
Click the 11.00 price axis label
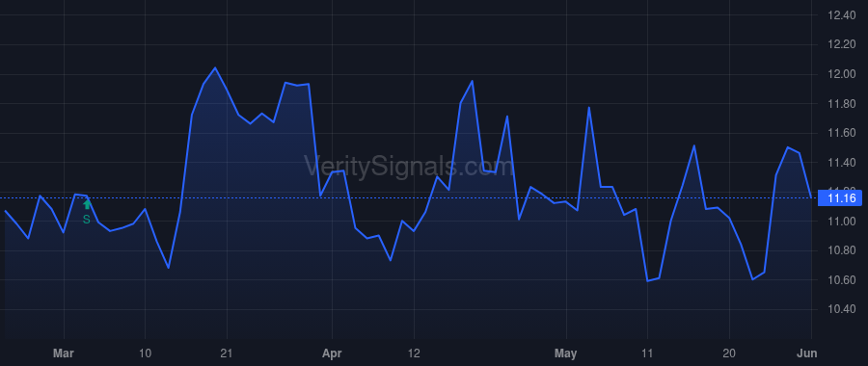pyautogui.click(x=841, y=222)
